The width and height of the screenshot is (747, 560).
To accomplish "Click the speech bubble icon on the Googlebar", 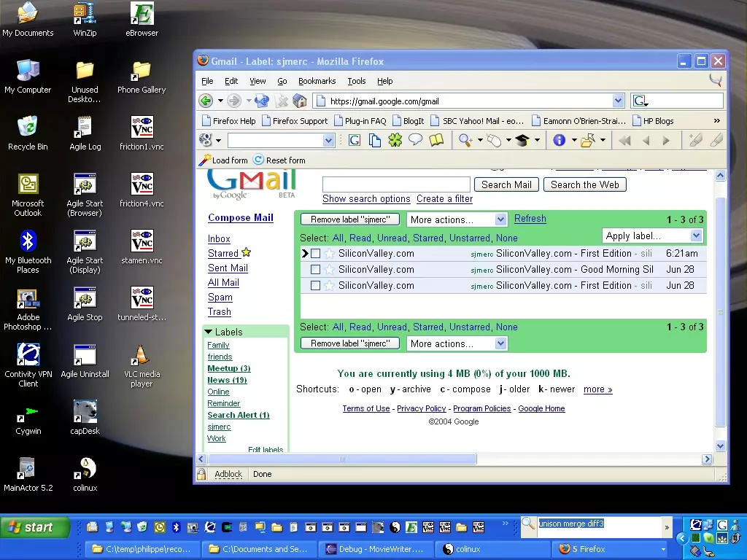I will click(414, 139).
